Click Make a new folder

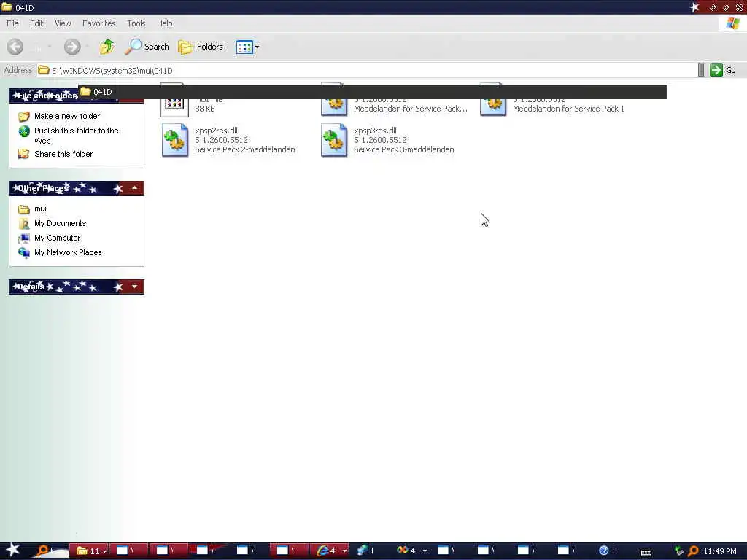click(x=66, y=116)
